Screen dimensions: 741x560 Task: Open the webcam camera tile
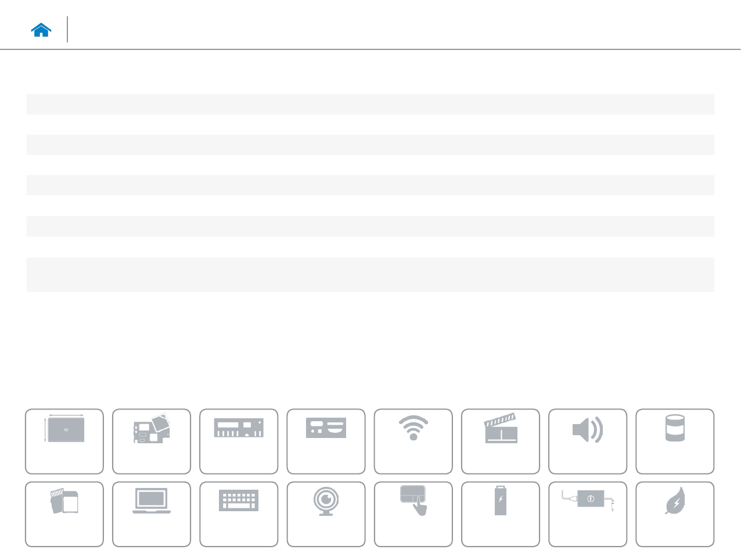(x=326, y=514)
